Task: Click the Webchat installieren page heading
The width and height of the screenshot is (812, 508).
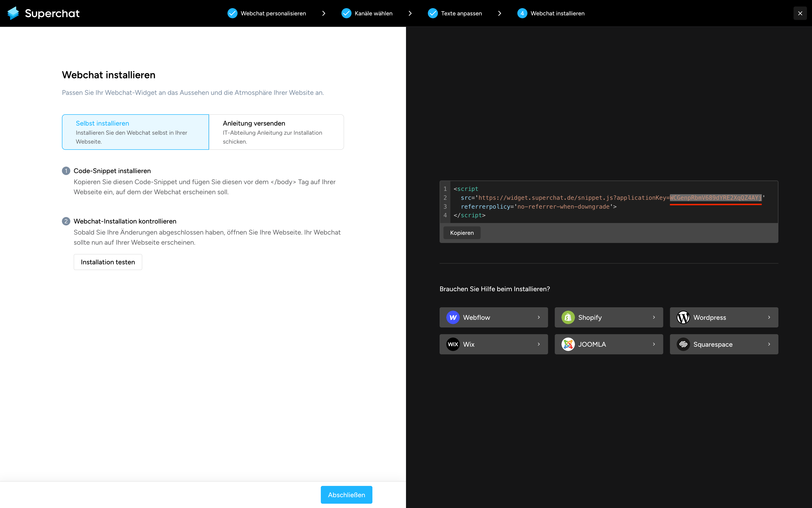Action: point(108,75)
